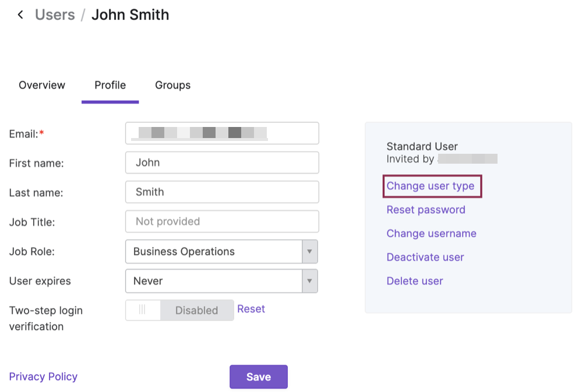Click Delete user
This screenshot has height=392, width=582.
[415, 281]
